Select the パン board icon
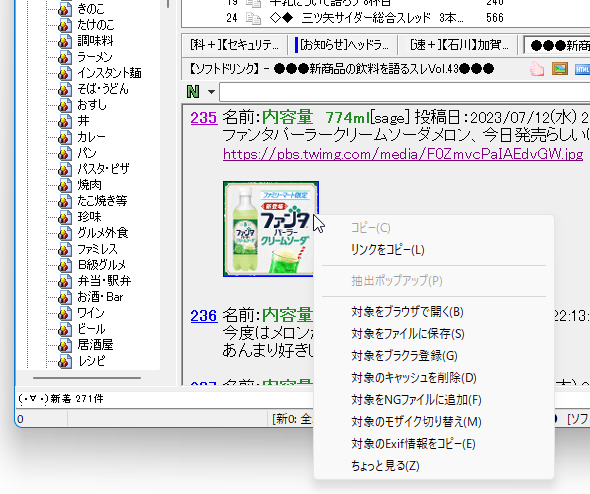The image size is (590, 494). click(x=64, y=154)
